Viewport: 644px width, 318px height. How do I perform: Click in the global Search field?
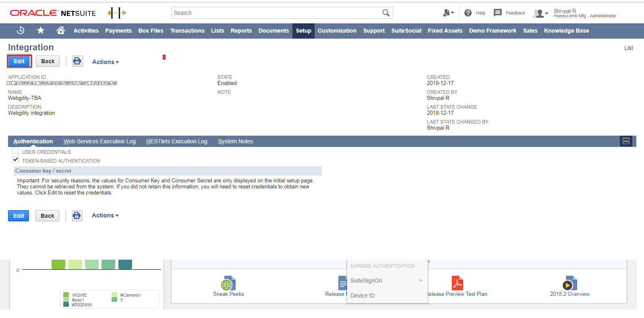276,13
